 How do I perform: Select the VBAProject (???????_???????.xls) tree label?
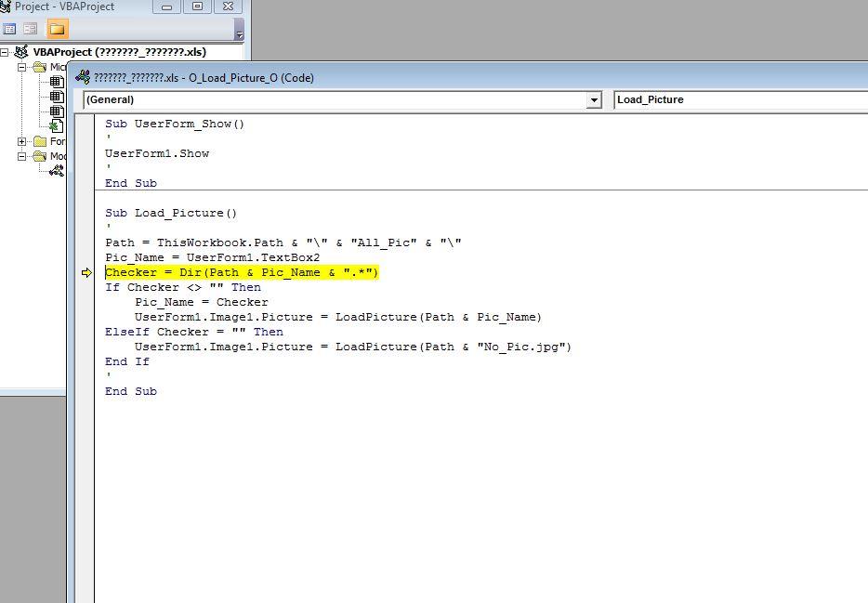coord(120,52)
